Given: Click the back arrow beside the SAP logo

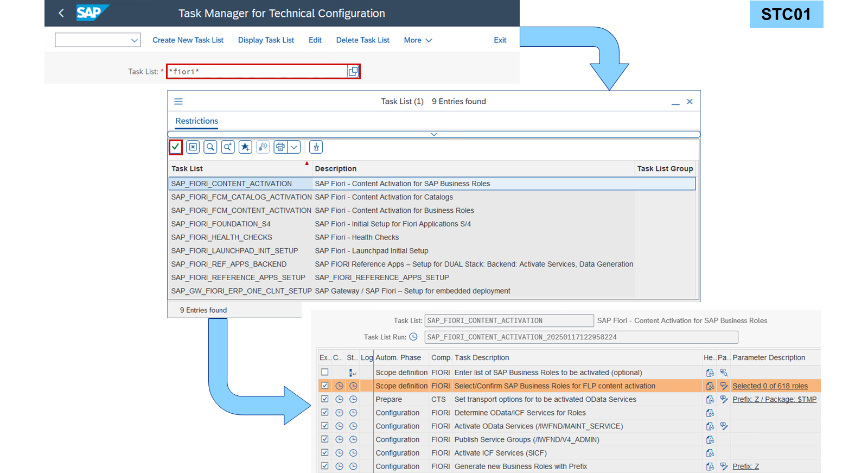Looking at the screenshot, I should pyautogui.click(x=61, y=13).
